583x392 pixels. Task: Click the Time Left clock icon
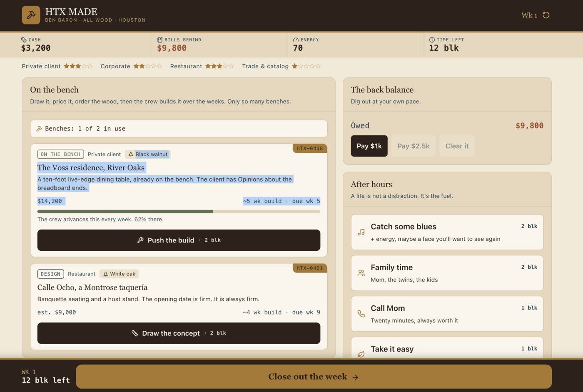tap(432, 40)
